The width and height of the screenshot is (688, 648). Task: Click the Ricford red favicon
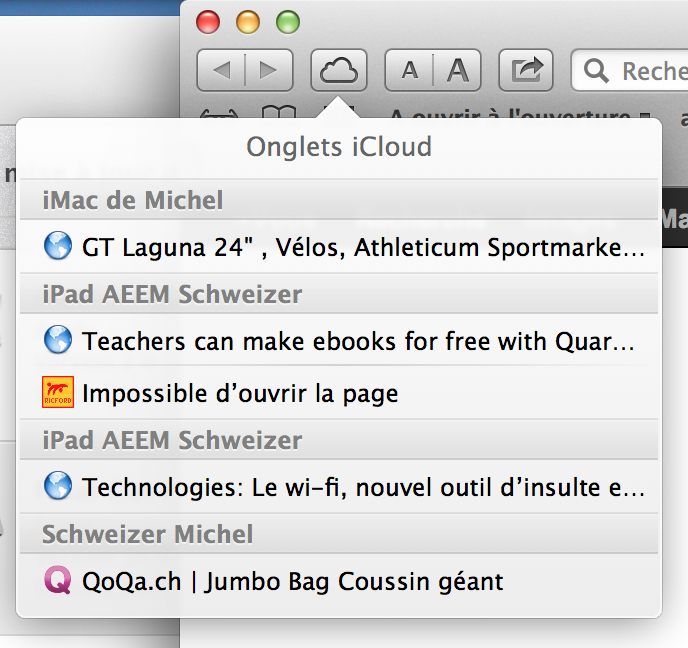point(58,393)
